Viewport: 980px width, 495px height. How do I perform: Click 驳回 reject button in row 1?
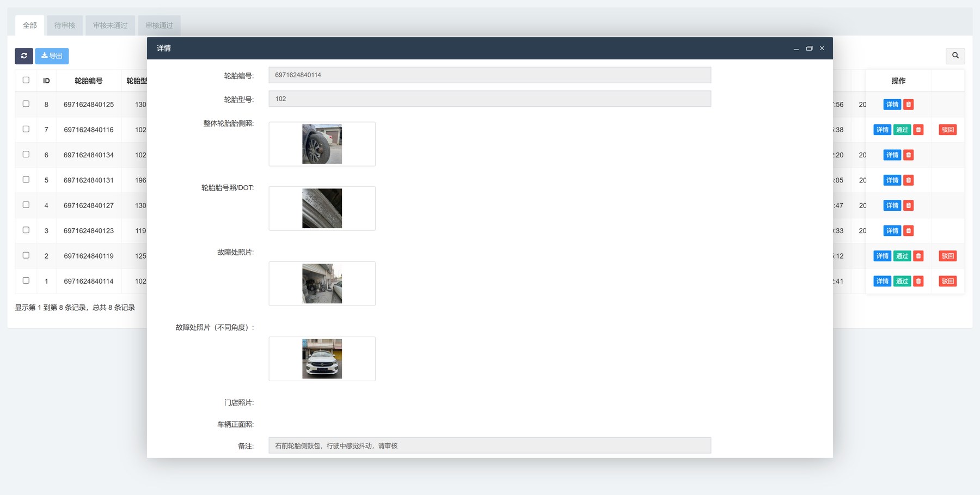[948, 281]
